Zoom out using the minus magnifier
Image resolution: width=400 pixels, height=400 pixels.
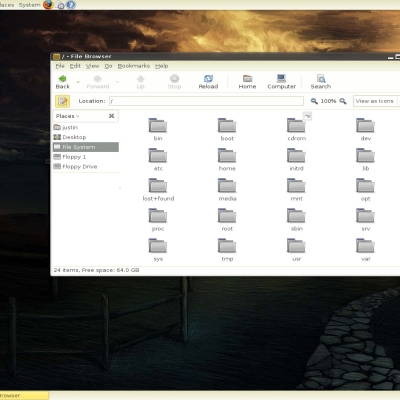pos(314,101)
